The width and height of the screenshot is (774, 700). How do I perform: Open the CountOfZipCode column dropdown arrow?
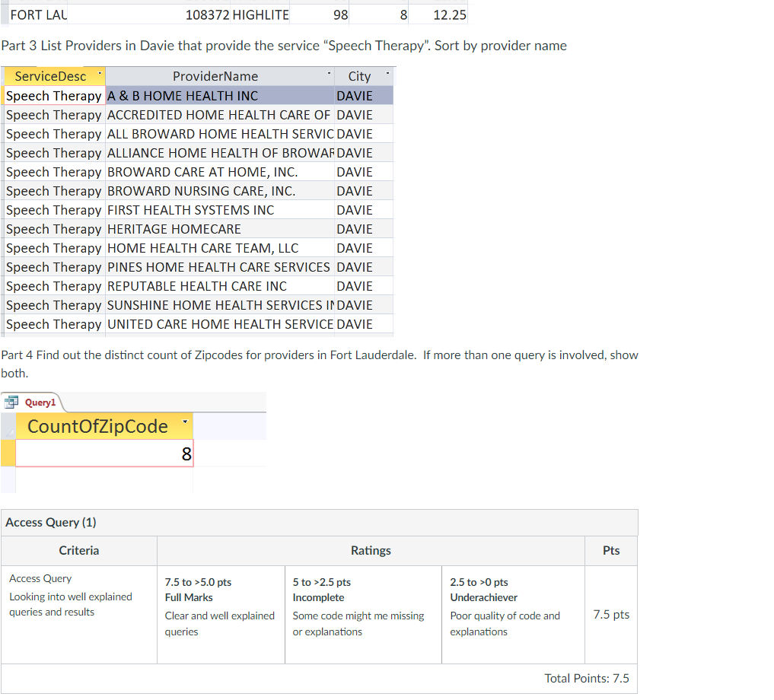pos(185,422)
